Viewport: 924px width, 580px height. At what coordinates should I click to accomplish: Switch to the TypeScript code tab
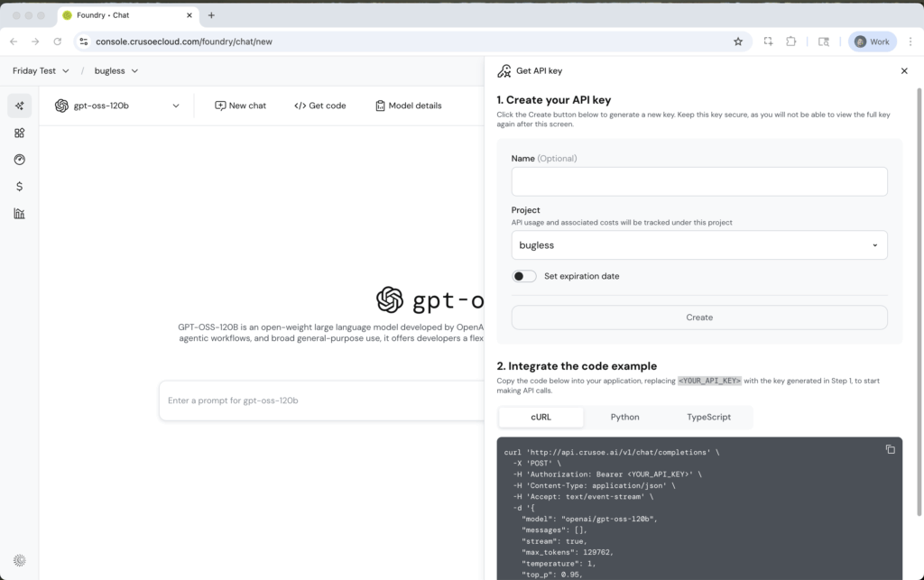pos(708,417)
